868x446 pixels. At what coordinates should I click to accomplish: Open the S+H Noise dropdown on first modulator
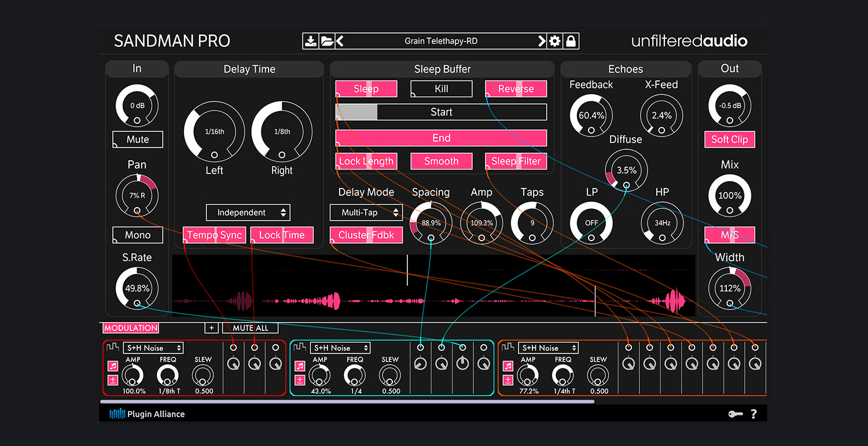click(154, 348)
